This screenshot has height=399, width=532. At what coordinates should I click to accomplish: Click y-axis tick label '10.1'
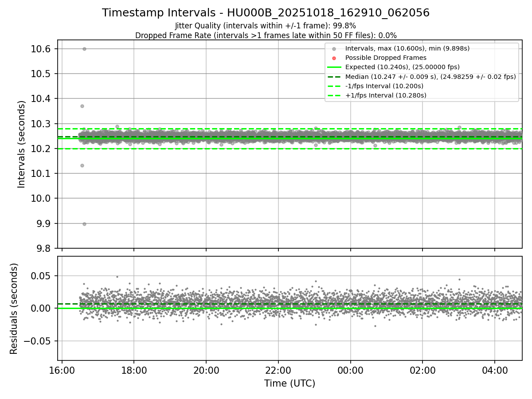tap(41, 173)
